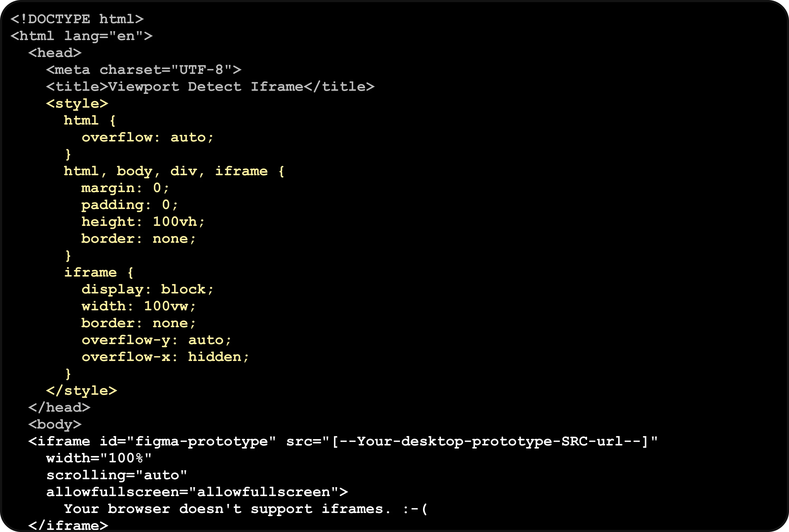Click the opening style tag
The height and width of the screenshot is (532, 789).
(x=77, y=103)
